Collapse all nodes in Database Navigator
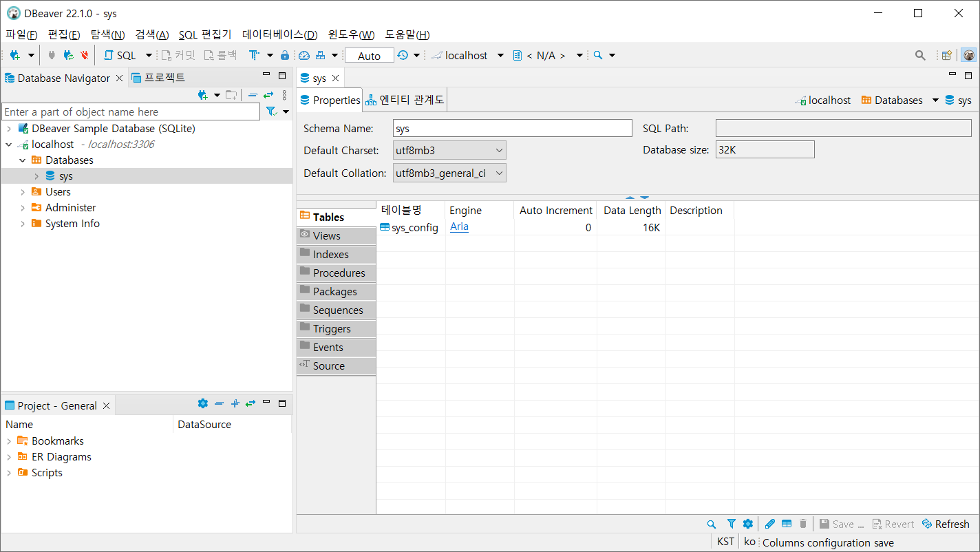This screenshot has height=552, width=980. pos(253,95)
